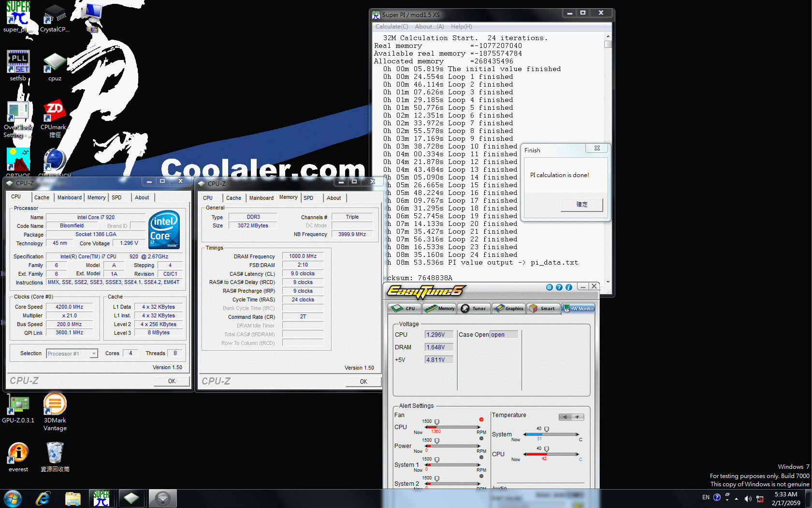Open About tab in left CPU-Z window

click(x=142, y=197)
